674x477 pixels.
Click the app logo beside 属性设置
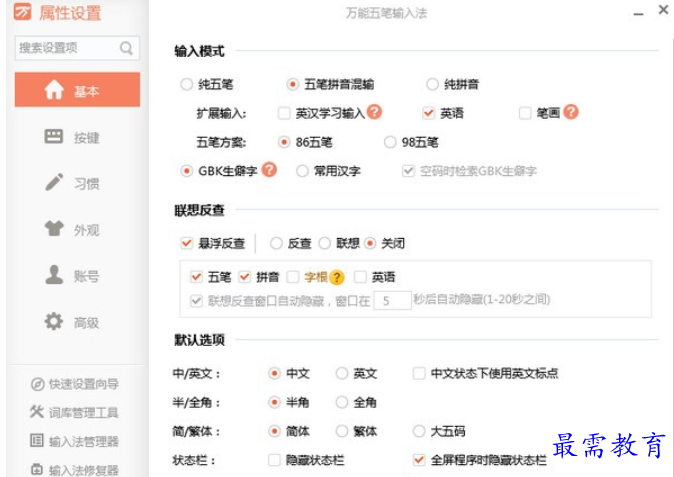(22, 12)
